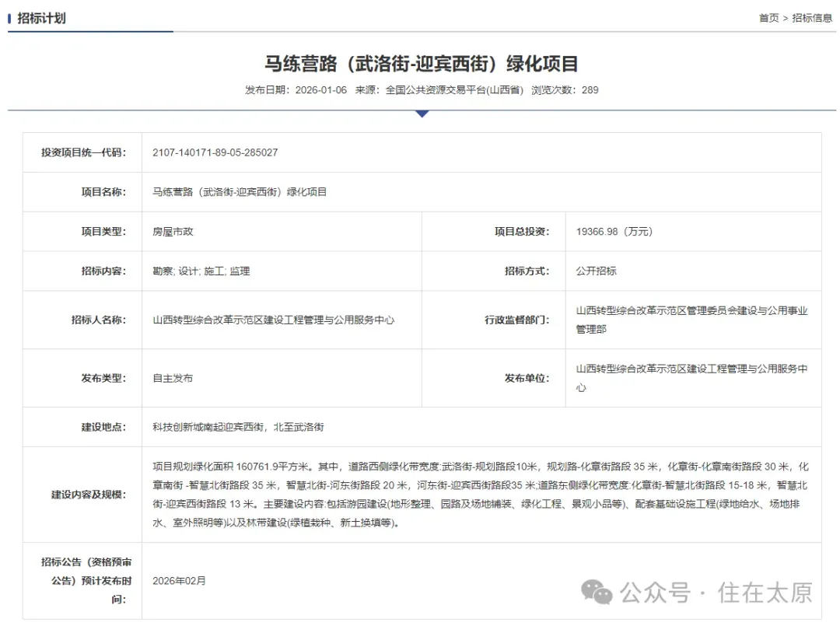The width and height of the screenshot is (840, 626).
Task: Click the supervising department value ending 管理部
Action: [x=691, y=320]
